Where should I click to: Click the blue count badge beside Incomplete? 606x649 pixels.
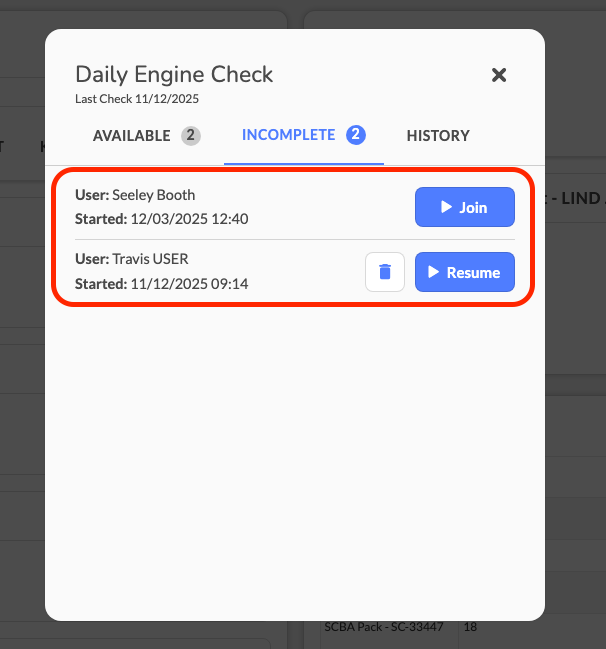point(356,135)
